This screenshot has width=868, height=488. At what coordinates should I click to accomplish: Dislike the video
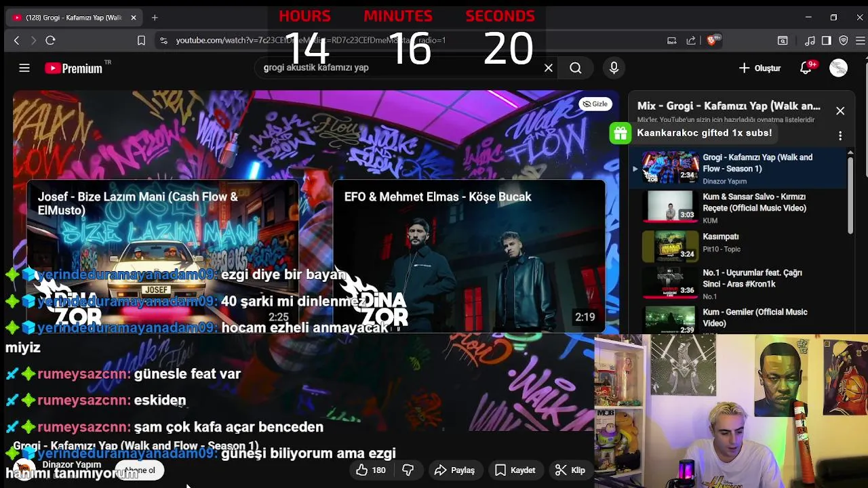(408, 470)
